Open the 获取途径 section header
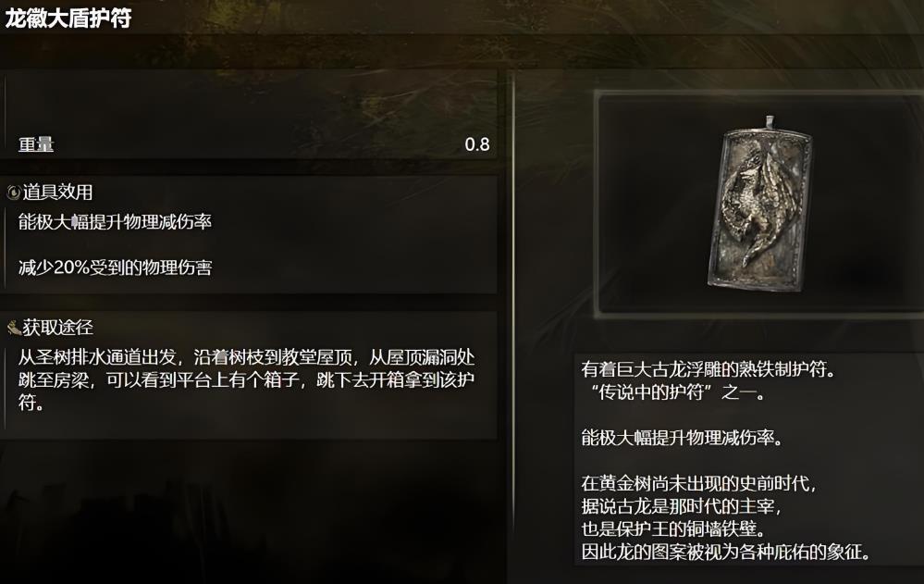 pyautogui.click(x=57, y=328)
